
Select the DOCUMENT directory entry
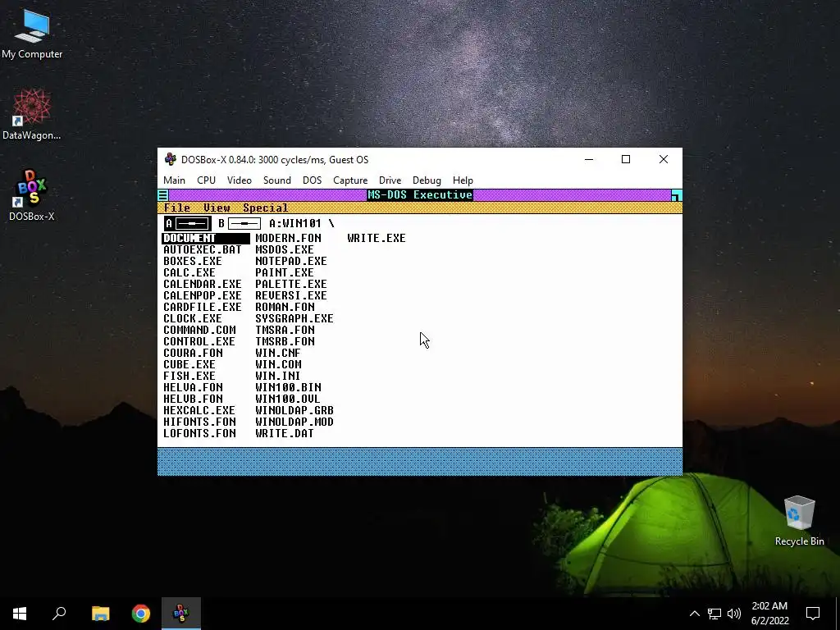pos(206,238)
